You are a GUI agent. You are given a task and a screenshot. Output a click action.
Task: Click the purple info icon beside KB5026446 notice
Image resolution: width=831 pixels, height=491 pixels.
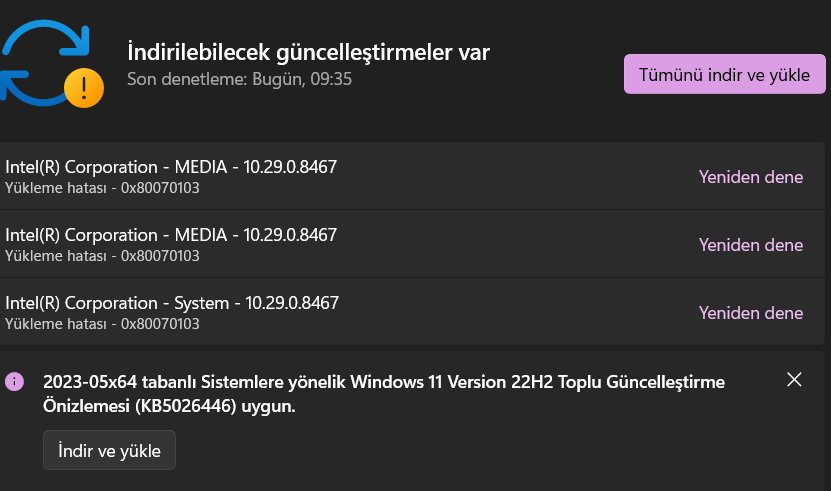click(14, 381)
